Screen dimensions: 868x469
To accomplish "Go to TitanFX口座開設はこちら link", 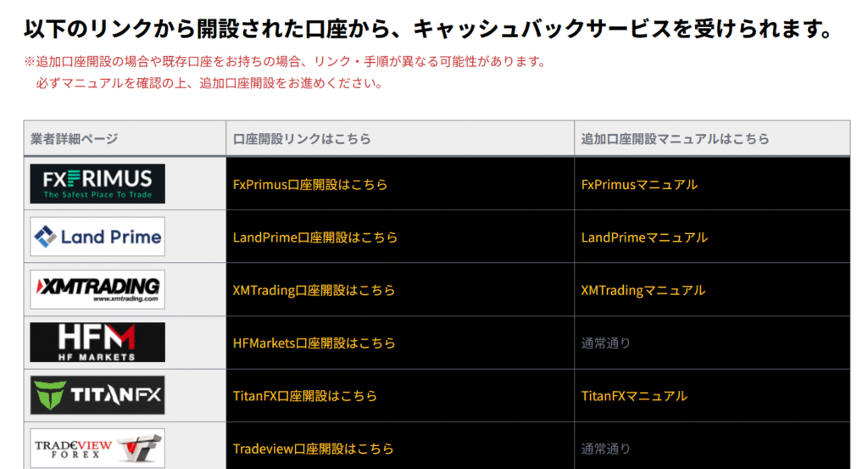I will tap(304, 396).
